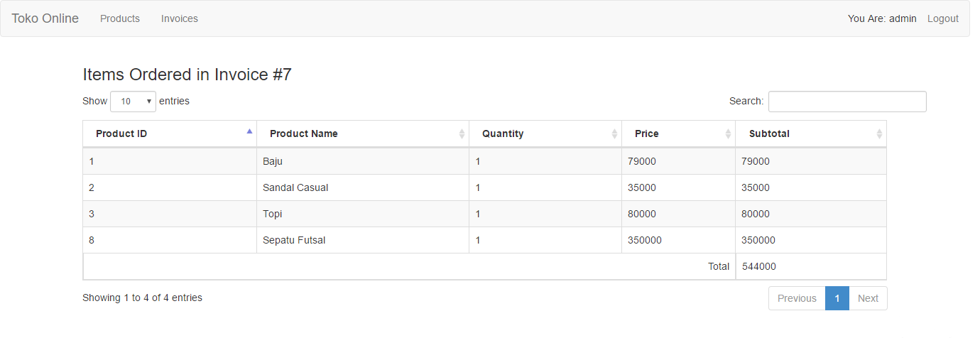
Task: Click the Topi price cell 80000
Action: click(x=642, y=214)
